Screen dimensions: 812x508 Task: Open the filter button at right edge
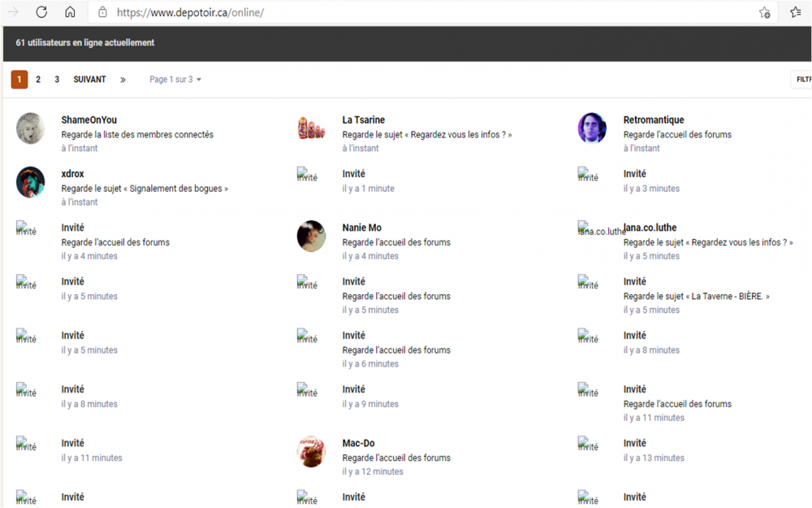pyautogui.click(x=802, y=80)
